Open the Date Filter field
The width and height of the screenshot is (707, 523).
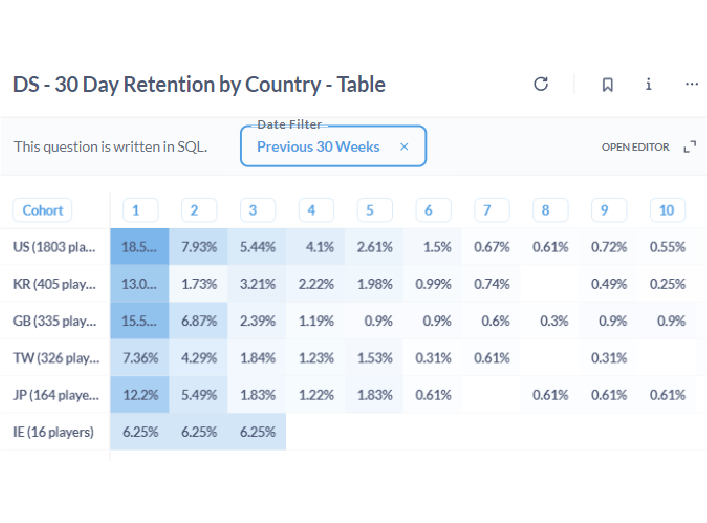[318, 146]
